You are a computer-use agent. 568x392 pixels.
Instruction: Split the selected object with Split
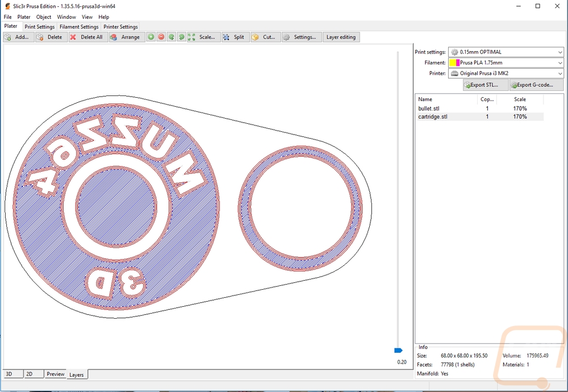pyautogui.click(x=236, y=37)
